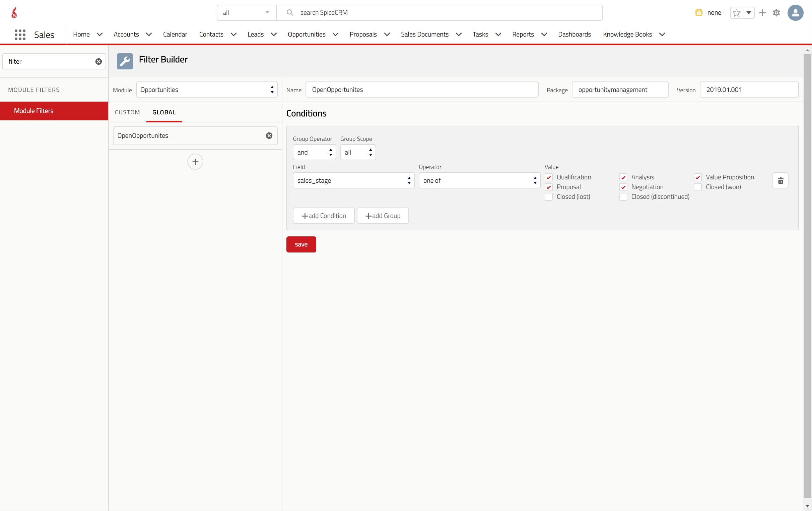
Task: Enable the Closed (lost) checkbox
Action: point(549,197)
